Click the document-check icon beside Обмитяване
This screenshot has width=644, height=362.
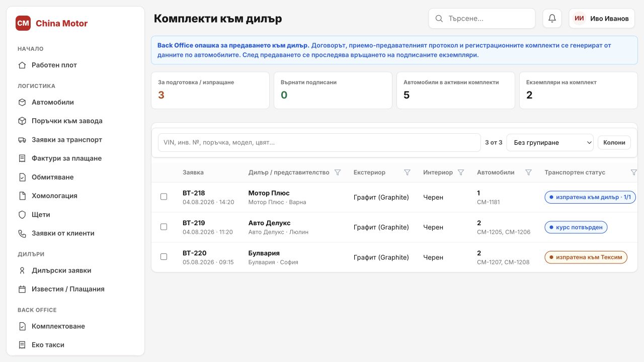(x=22, y=177)
